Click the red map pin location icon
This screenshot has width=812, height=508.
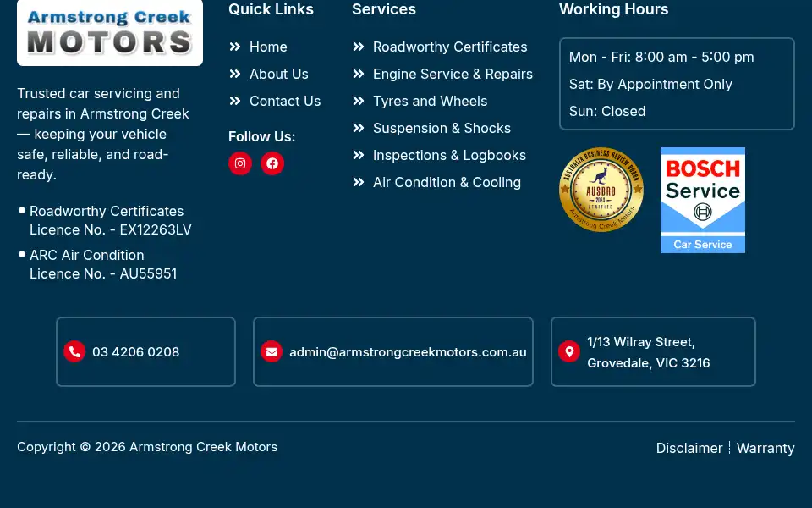point(569,351)
